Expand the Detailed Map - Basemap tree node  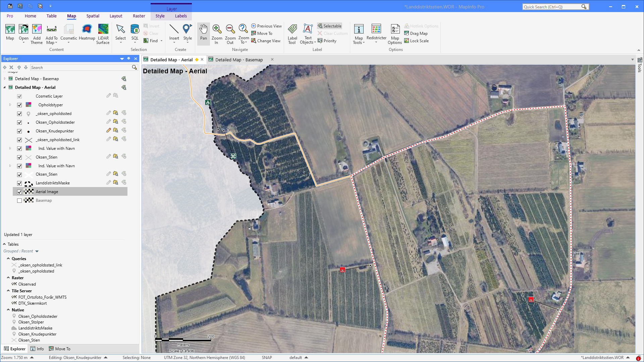[x=5, y=79]
